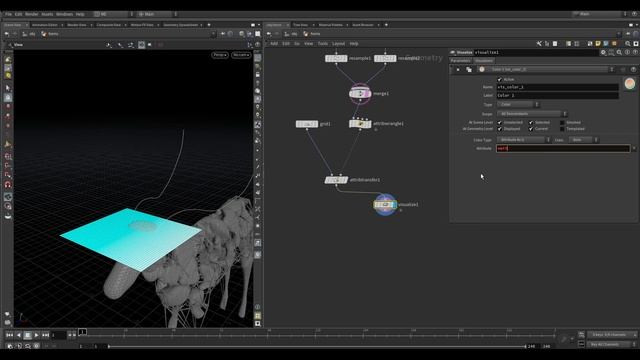Open the No cam dropdown in viewport
Screen dimensions: 640x360
[x=241, y=55]
